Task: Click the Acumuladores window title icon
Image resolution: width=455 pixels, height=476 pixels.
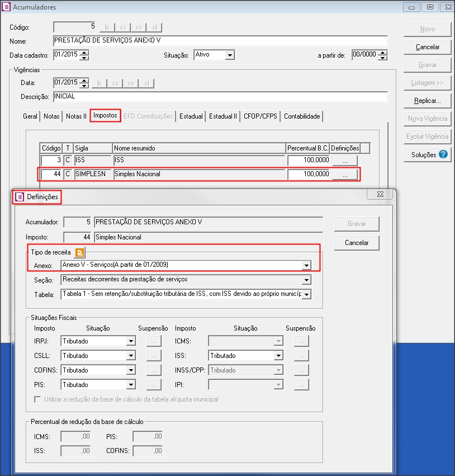Action: coord(6,7)
